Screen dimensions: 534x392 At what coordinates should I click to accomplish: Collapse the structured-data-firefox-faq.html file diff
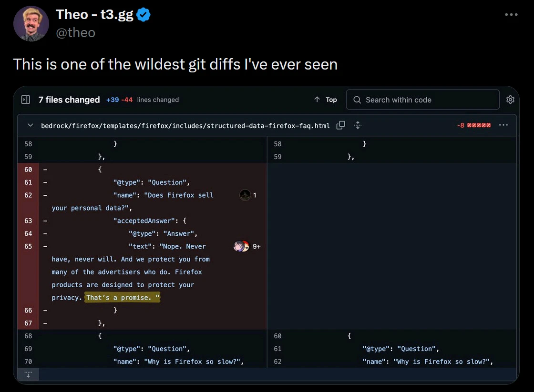pos(31,125)
